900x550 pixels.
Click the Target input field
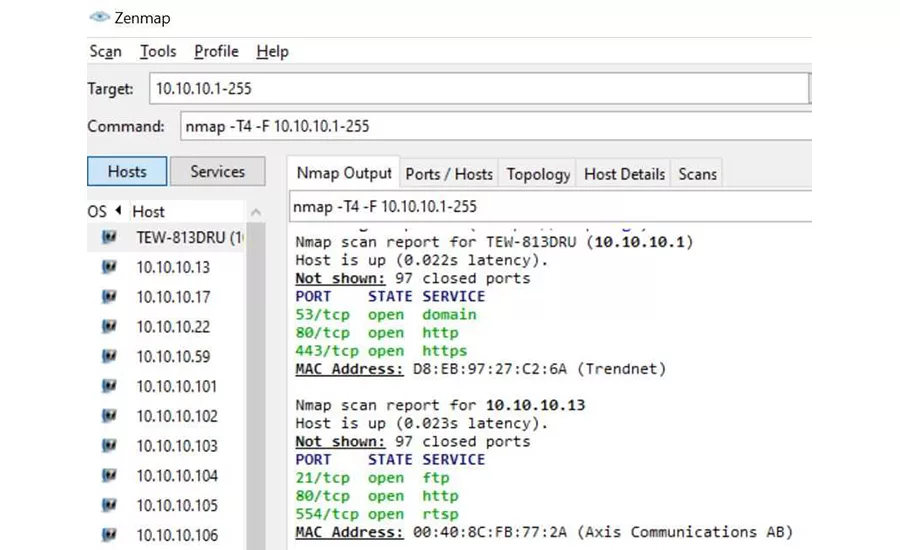pos(479,88)
